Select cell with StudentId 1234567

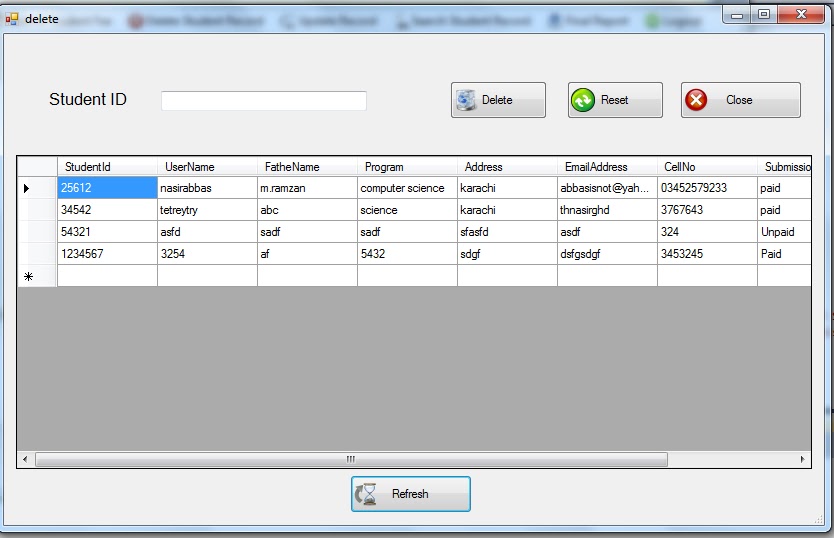(107, 253)
